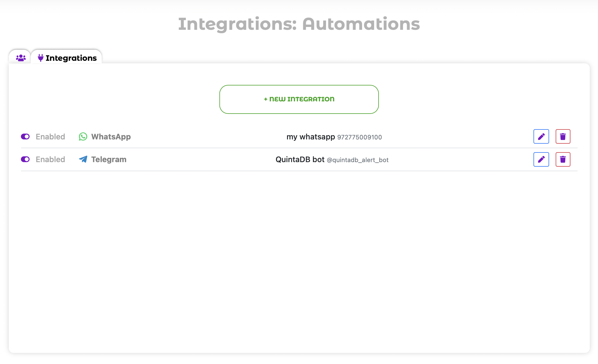Image resolution: width=598 pixels, height=364 pixels.
Task: Click the Telegram service name text
Action: pos(109,159)
